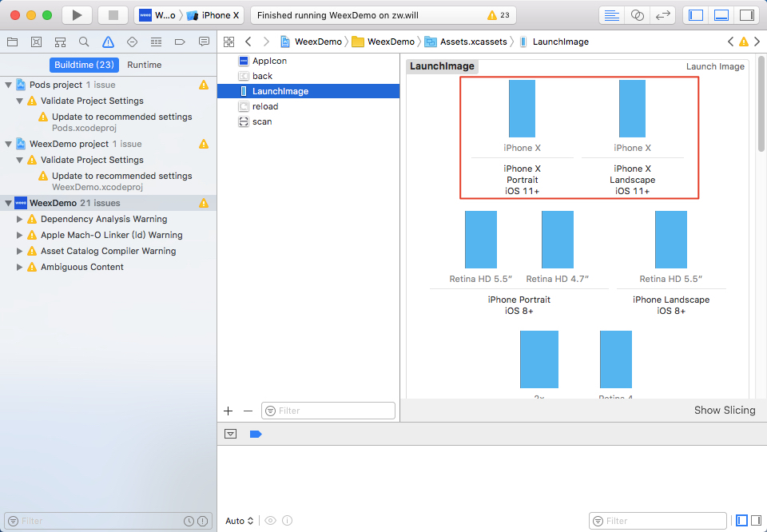
Task: Collapse the WeexDemo project issue group
Action: point(8,145)
